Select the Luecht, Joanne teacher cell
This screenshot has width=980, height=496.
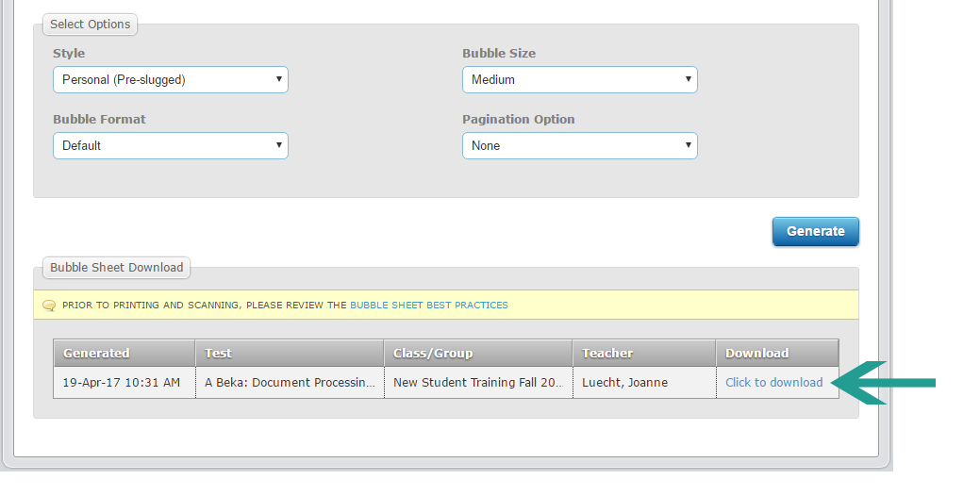pos(624,383)
